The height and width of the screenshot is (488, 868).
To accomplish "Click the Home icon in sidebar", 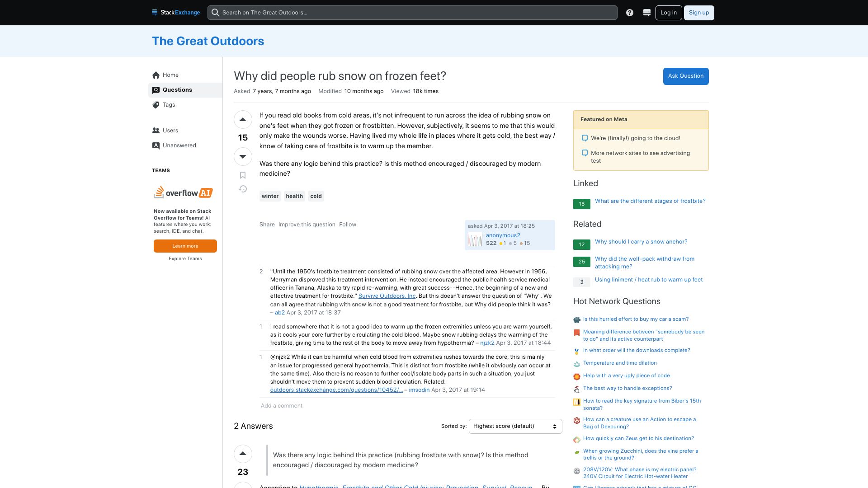I will click(x=156, y=75).
